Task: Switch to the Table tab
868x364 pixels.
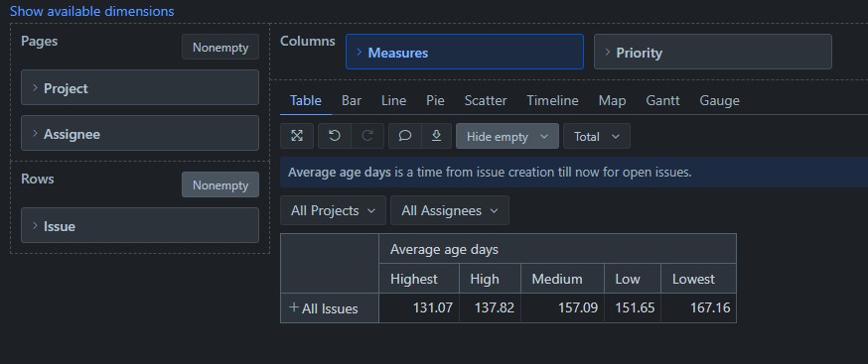Action: click(x=306, y=101)
